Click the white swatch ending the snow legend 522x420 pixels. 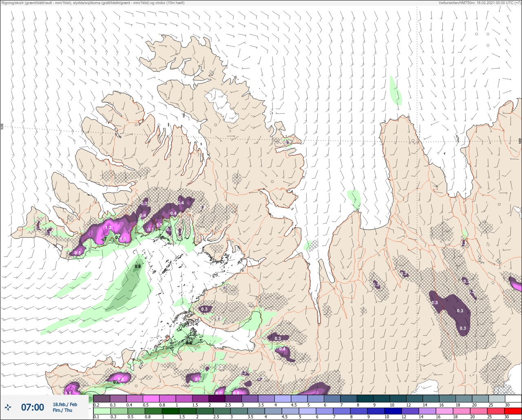point(513,398)
